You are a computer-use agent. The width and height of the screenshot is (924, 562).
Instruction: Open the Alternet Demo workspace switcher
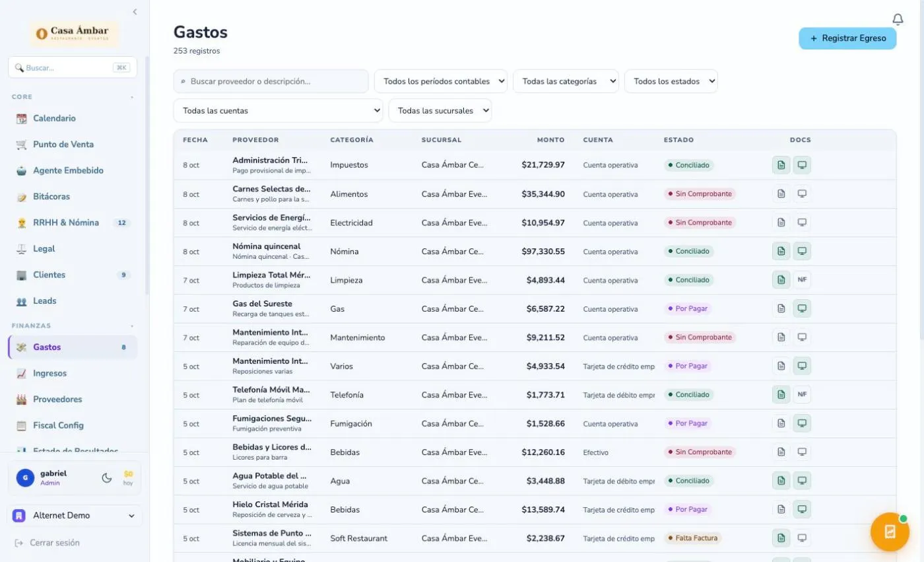[75, 516]
